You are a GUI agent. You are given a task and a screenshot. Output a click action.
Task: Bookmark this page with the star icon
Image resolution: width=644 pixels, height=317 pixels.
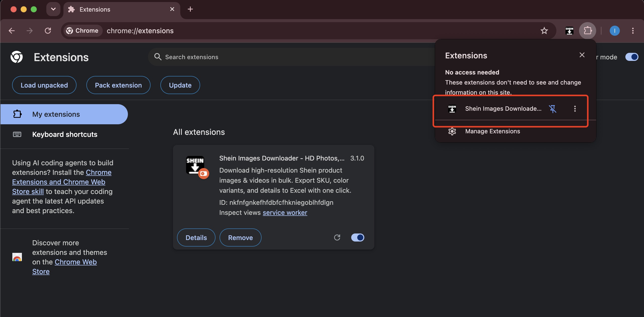[x=544, y=31]
